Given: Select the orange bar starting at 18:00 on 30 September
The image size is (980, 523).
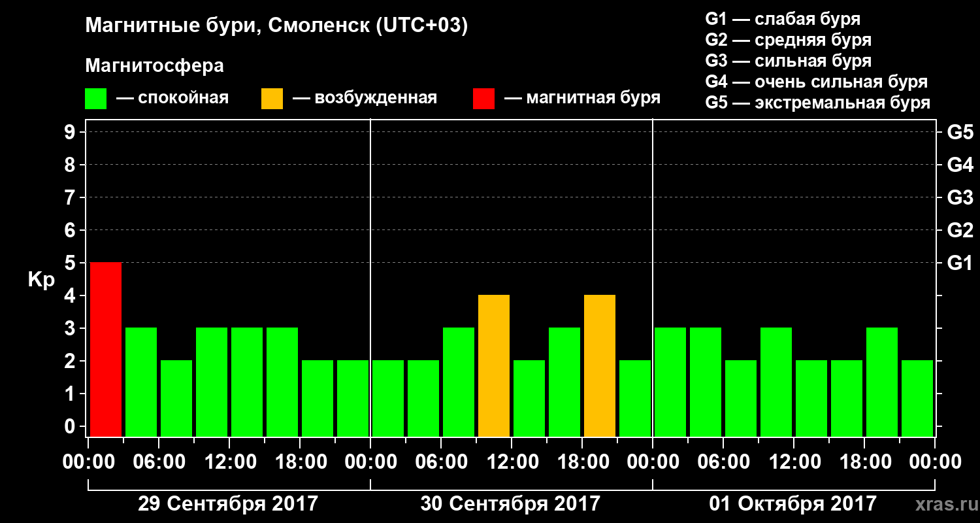Looking at the screenshot, I should click(x=600, y=365).
